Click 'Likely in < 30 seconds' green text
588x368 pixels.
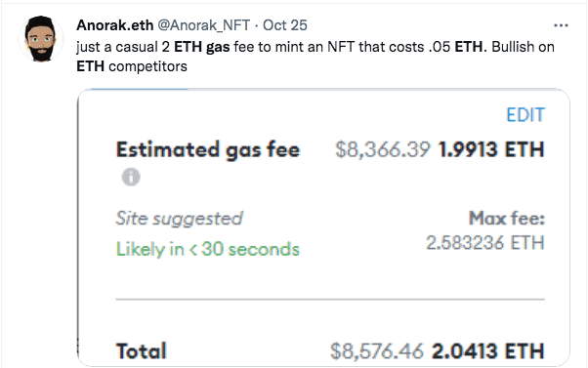208,249
